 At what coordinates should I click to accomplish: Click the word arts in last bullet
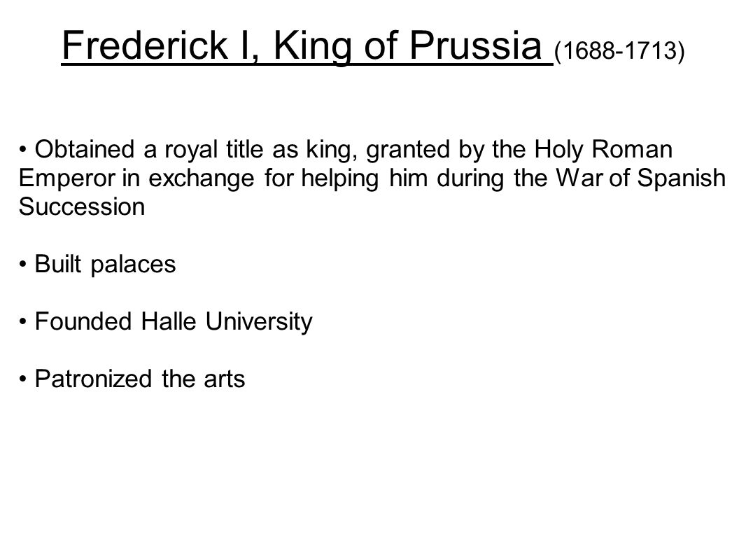[224, 379]
